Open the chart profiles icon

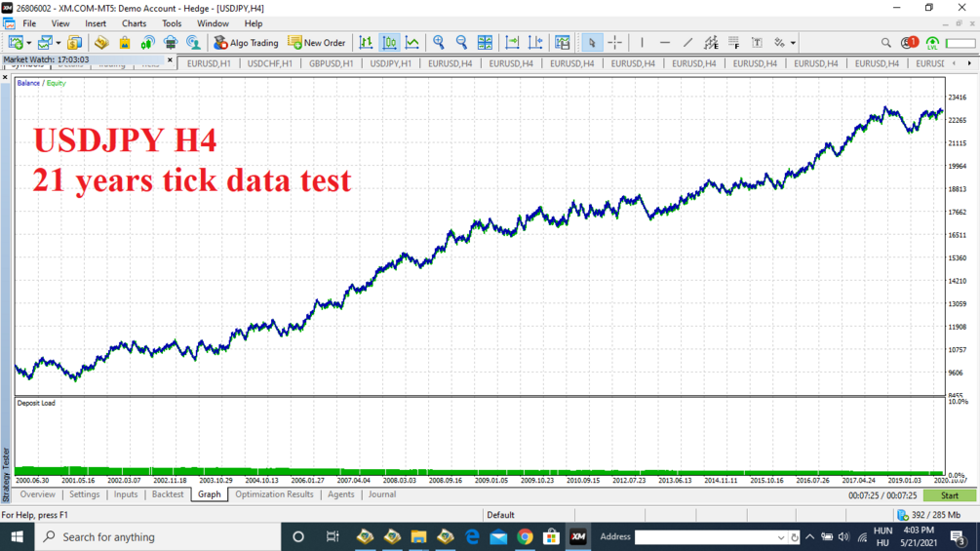(45, 43)
